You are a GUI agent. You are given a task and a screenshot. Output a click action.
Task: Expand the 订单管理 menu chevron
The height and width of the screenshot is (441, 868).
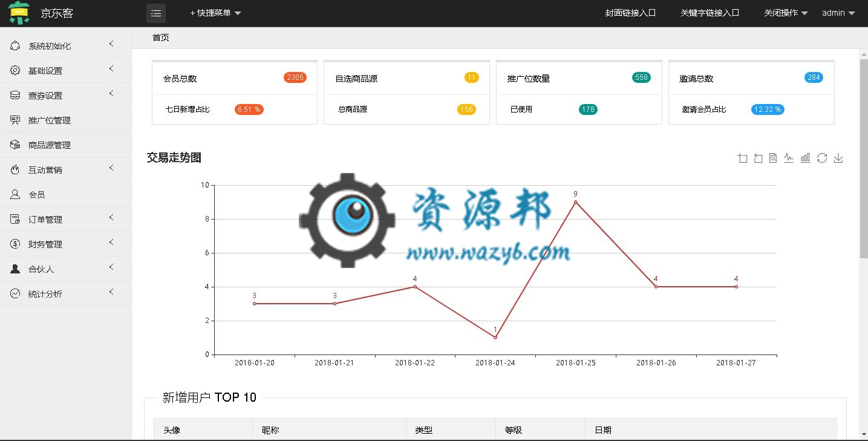click(111, 218)
